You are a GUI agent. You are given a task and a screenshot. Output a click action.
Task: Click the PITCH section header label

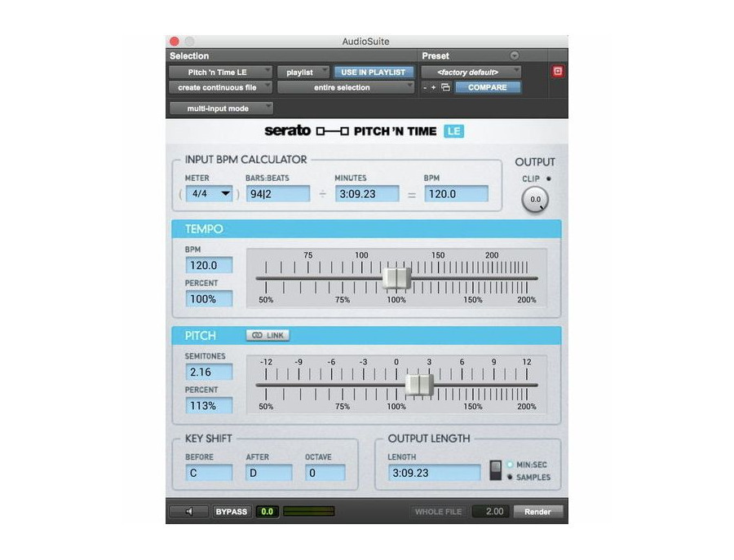[201, 336]
